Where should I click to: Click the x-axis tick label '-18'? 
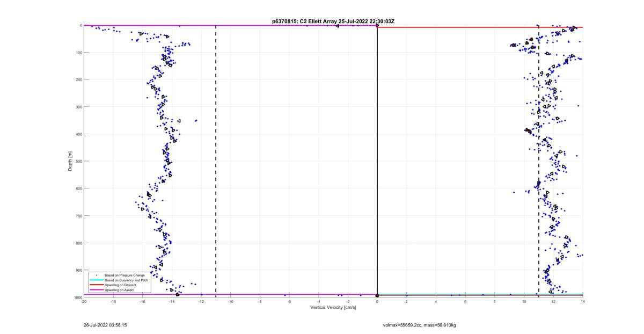113,302
